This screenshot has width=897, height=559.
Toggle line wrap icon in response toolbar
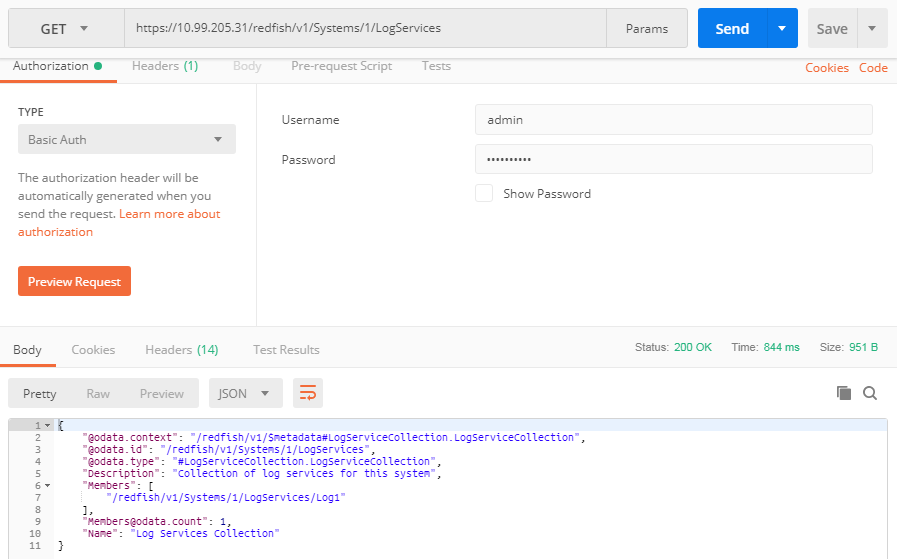click(308, 393)
